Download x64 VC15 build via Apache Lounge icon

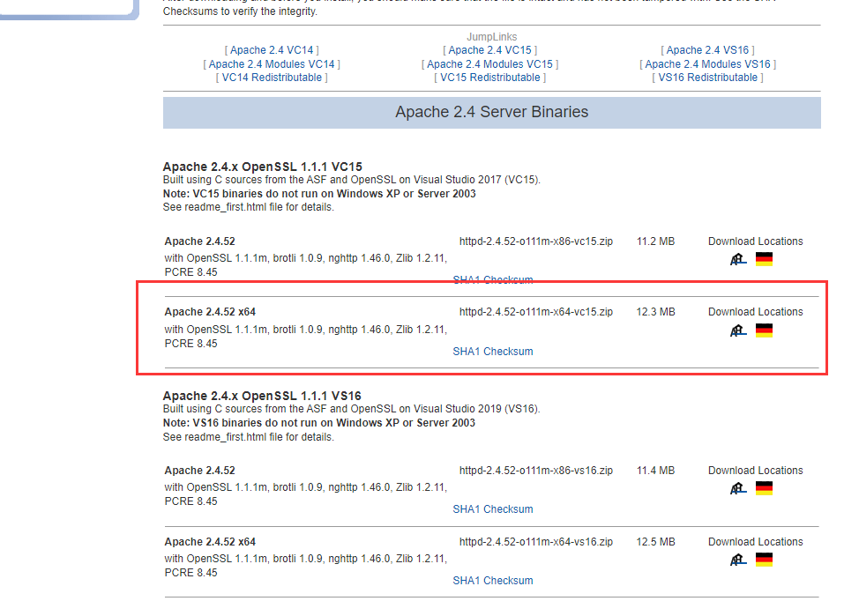pos(738,330)
